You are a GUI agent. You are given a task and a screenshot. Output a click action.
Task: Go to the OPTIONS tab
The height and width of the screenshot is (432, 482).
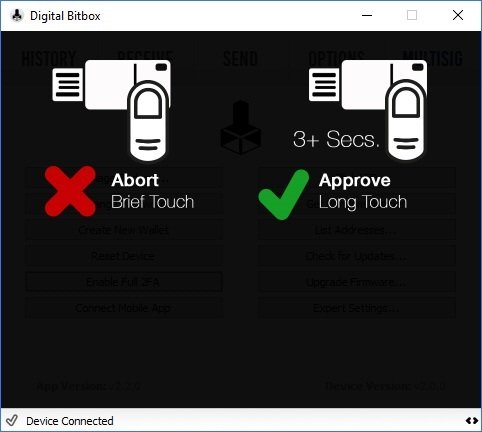[336, 59]
